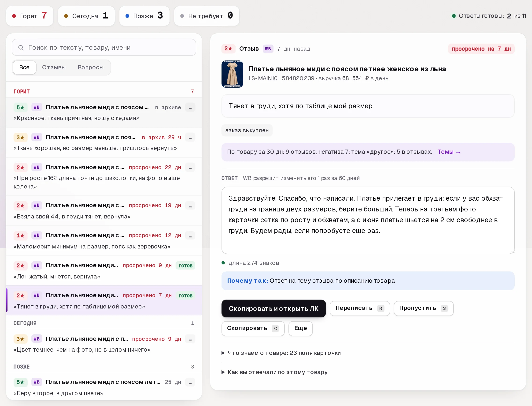Click the «Скопировать» button
The width and height of the screenshot is (532, 406).
[x=253, y=328]
